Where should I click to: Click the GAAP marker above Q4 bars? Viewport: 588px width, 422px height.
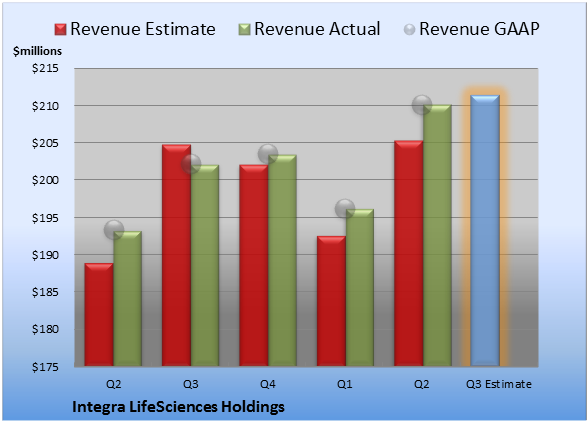[268, 154]
